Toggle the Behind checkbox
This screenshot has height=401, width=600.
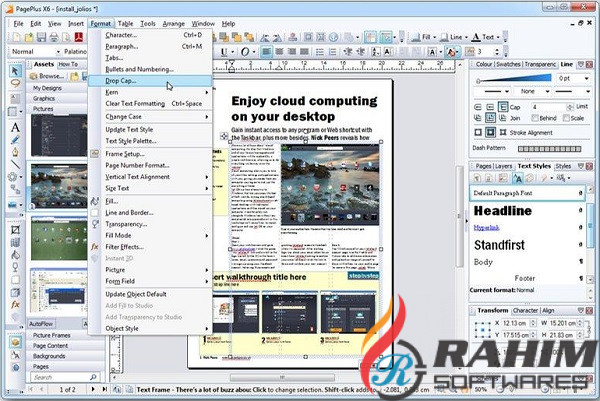click(x=535, y=118)
